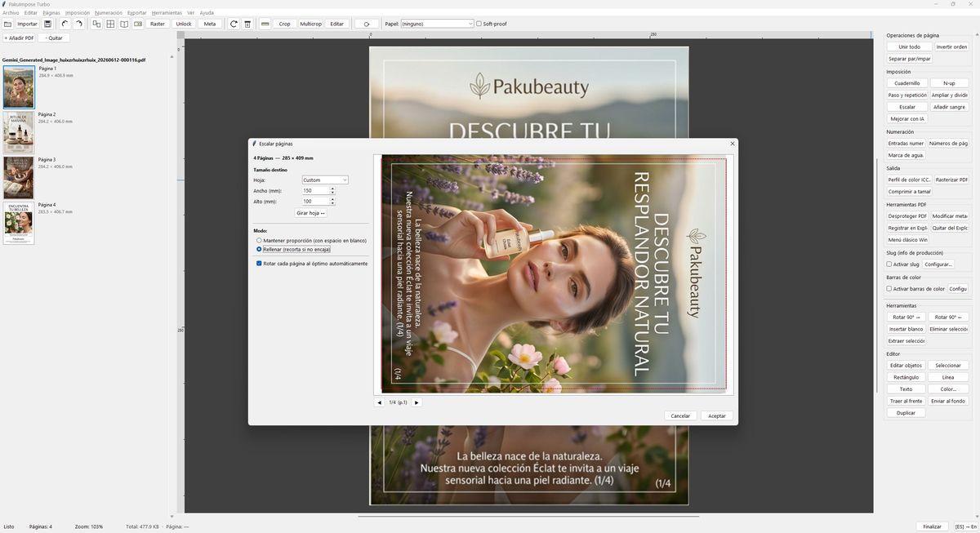Click the Girar hoja button
This screenshot has width=980, height=533.
[311, 213]
